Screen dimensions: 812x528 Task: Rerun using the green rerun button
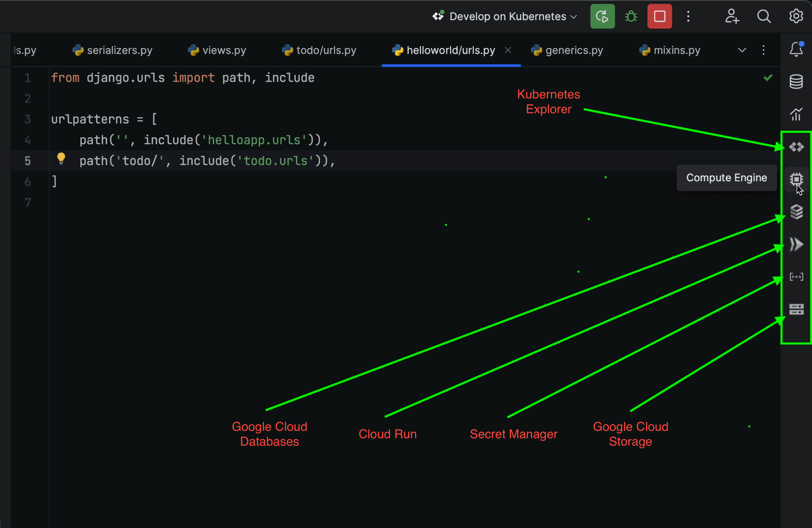tap(602, 16)
